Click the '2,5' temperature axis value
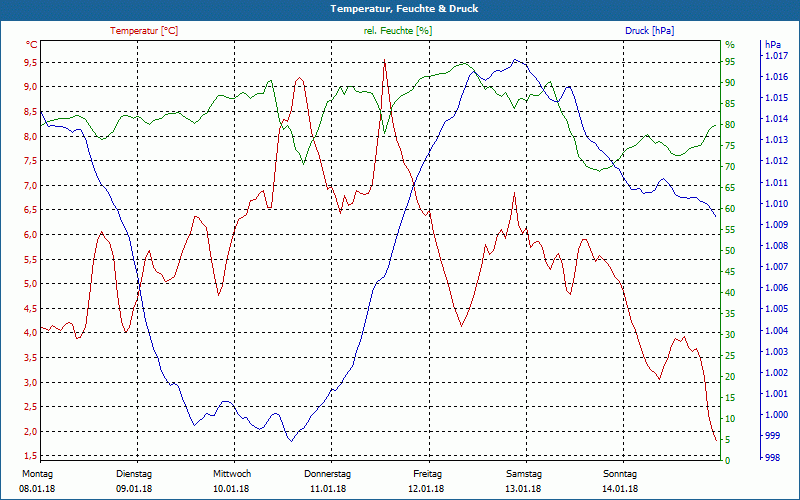This screenshot has height=500, width=800. [x=31, y=407]
